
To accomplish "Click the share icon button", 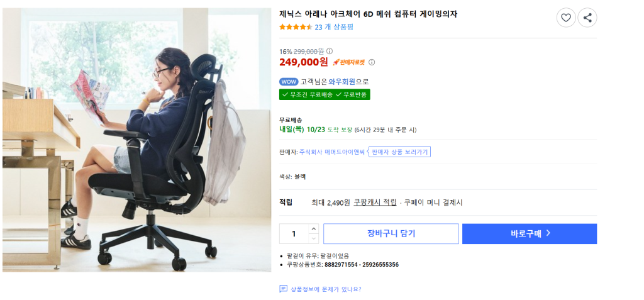I will tap(587, 18).
